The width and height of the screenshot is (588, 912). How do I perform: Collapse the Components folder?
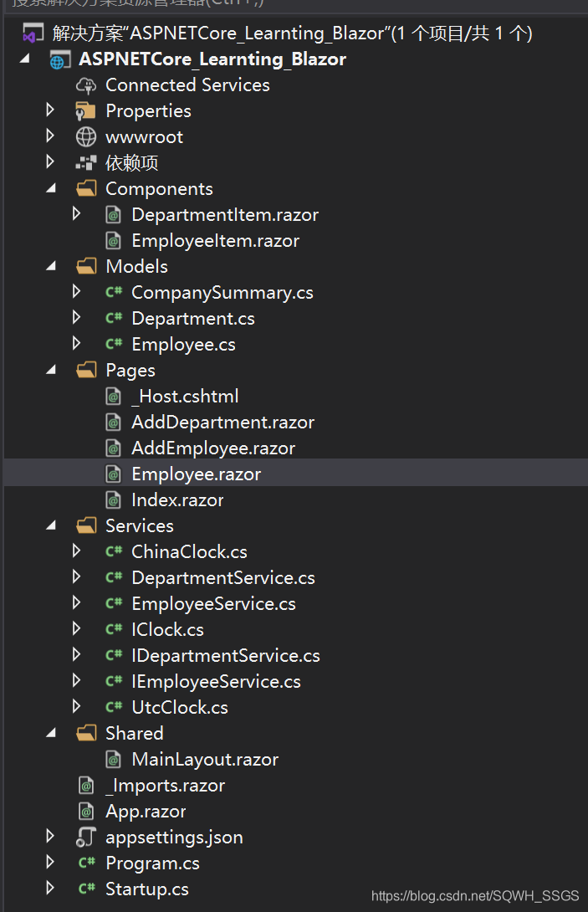pyautogui.click(x=51, y=188)
